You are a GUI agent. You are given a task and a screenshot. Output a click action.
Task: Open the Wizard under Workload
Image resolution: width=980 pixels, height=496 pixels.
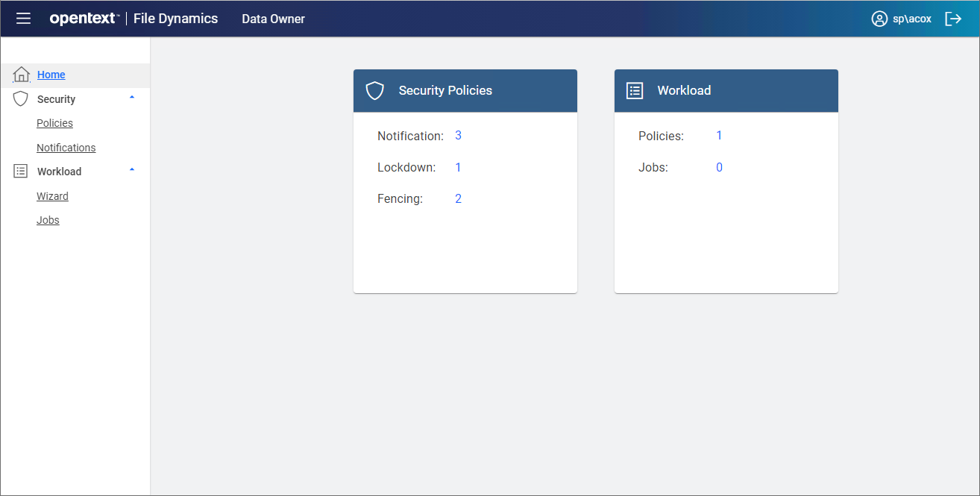[x=52, y=195]
